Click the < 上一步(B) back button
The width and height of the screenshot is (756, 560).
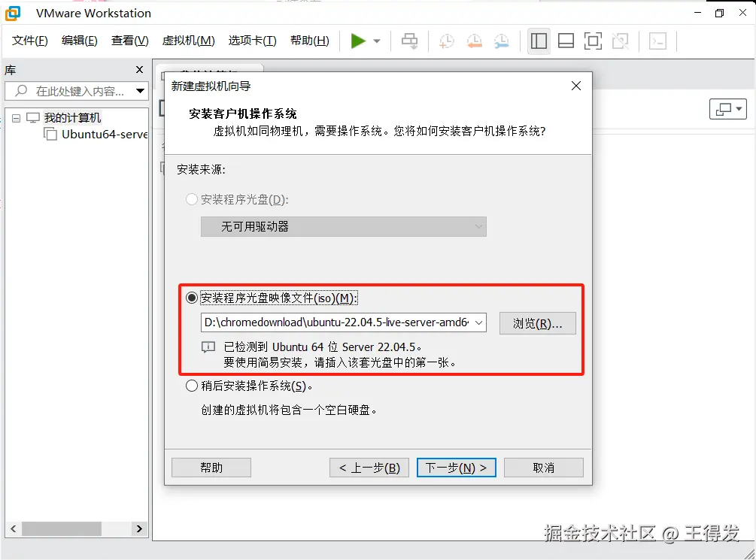tap(369, 468)
